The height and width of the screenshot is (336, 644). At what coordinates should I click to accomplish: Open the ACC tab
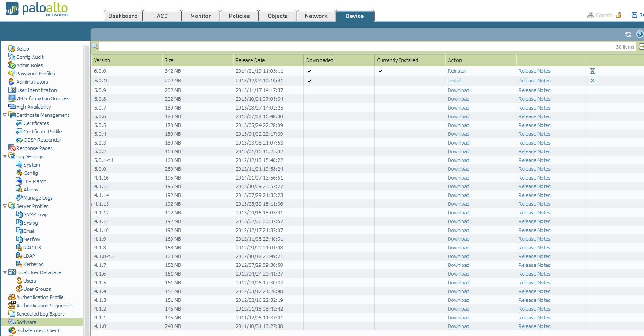tap(162, 16)
